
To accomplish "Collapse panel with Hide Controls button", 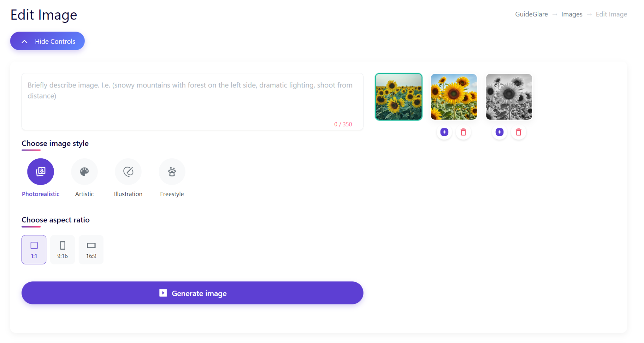I will (47, 41).
